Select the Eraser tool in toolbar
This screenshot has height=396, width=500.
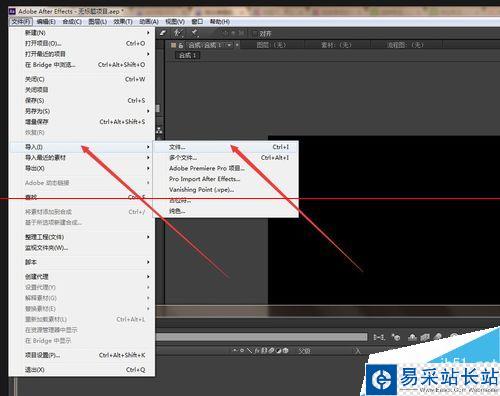tap(163, 33)
